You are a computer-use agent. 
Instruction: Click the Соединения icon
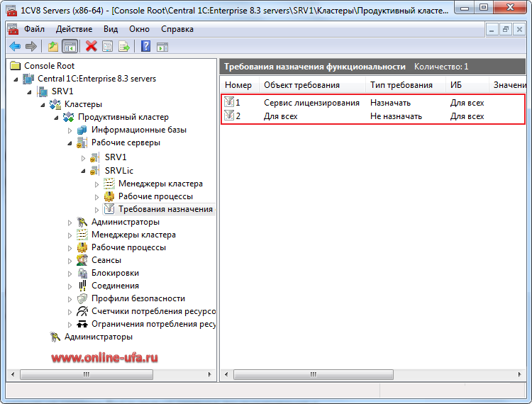pyautogui.click(x=82, y=286)
